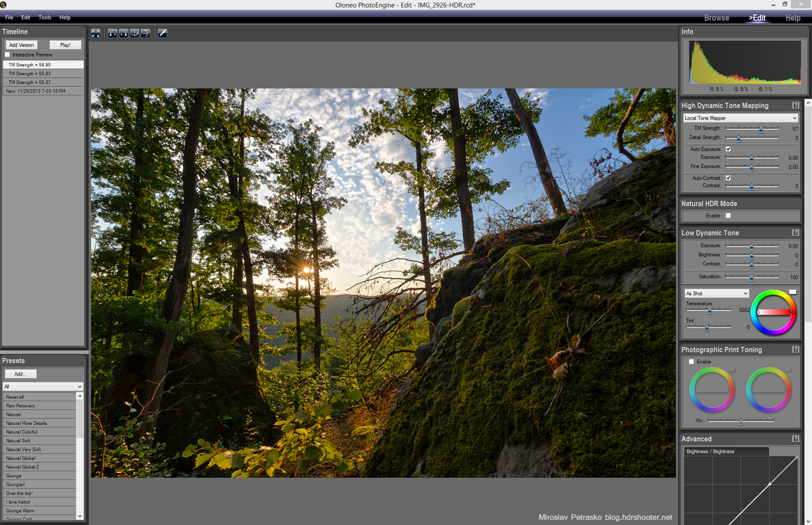Select the eyedropper tool in toolbar
This screenshot has height=525, width=812.
tap(163, 33)
